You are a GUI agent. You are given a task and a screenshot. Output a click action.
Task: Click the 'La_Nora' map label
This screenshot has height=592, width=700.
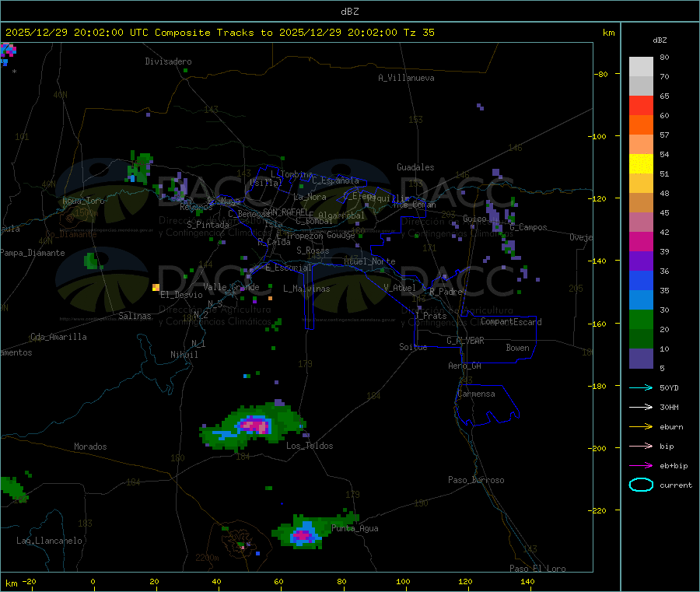[310, 197]
